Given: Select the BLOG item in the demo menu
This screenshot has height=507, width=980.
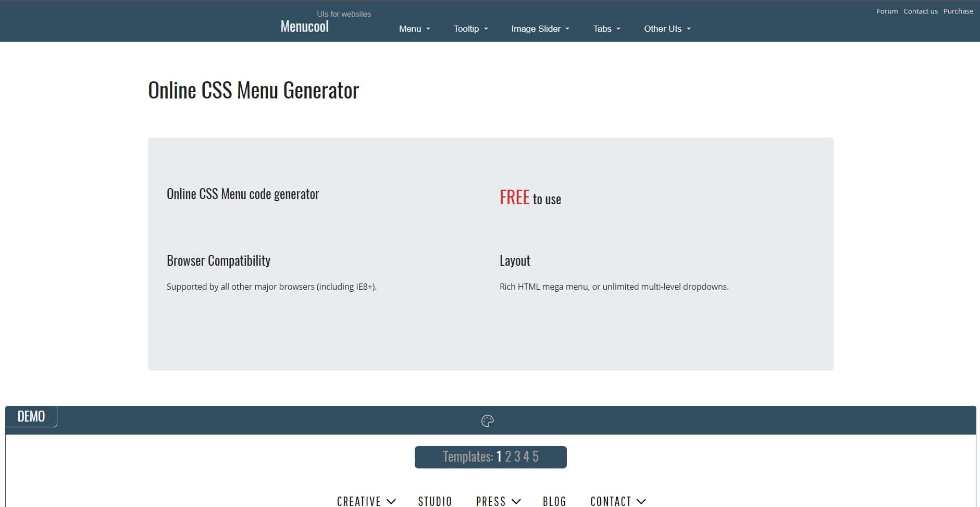Looking at the screenshot, I should pyautogui.click(x=554, y=501).
